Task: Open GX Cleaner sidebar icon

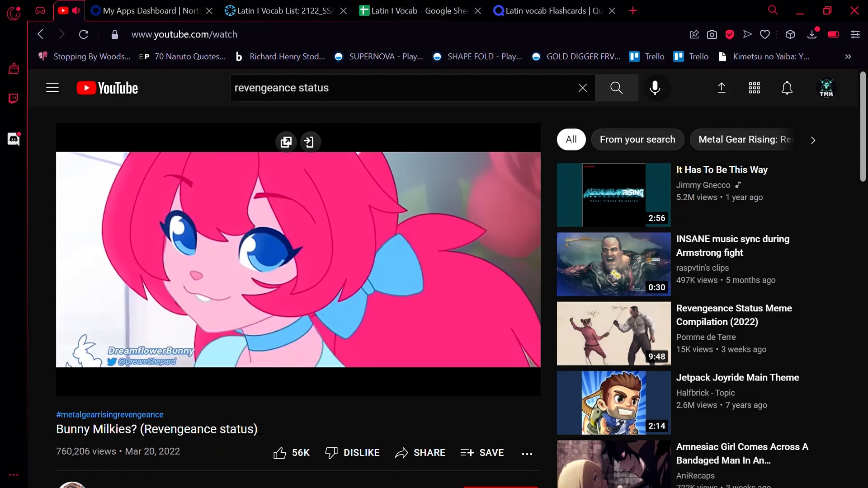Action: click(x=14, y=69)
